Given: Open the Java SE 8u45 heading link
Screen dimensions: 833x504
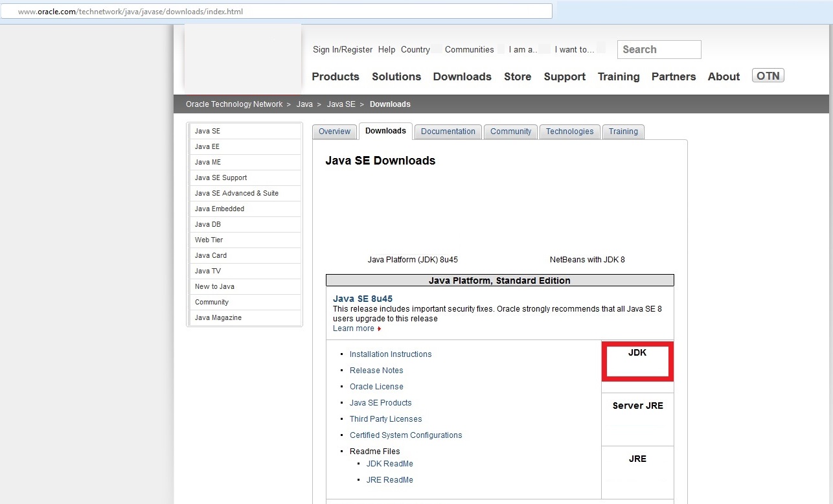Looking at the screenshot, I should 363,299.
